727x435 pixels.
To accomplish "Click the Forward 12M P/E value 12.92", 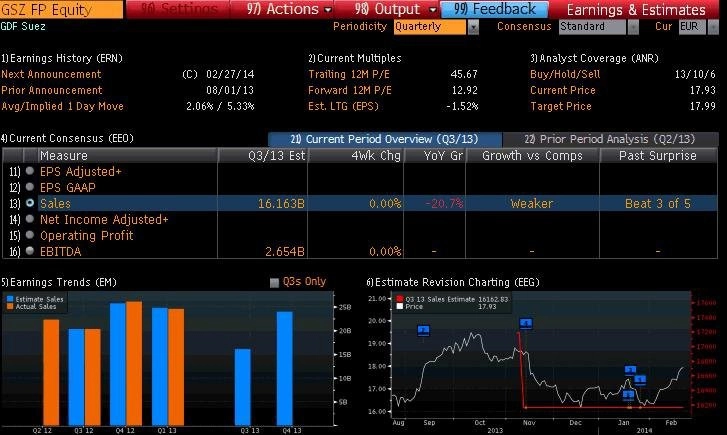I will click(464, 90).
